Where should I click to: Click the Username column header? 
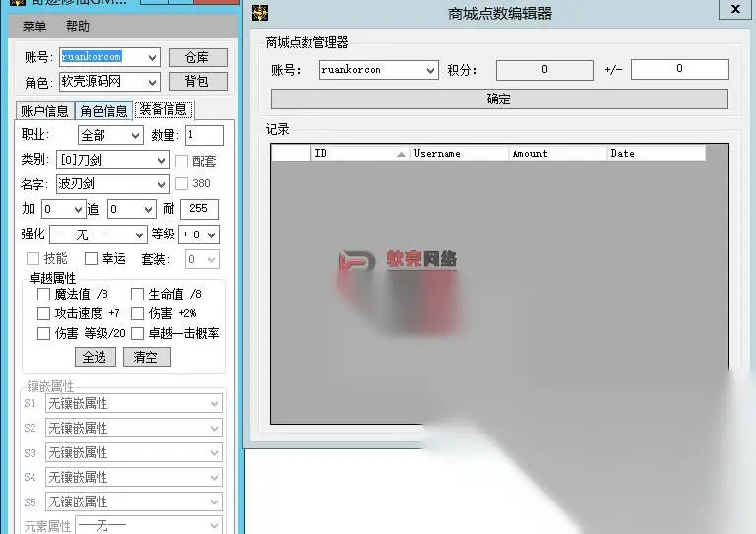click(459, 154)
